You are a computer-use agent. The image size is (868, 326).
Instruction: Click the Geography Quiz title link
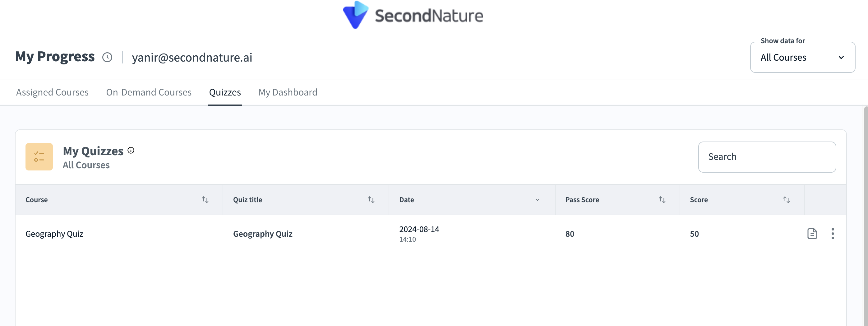click(262, 234)
